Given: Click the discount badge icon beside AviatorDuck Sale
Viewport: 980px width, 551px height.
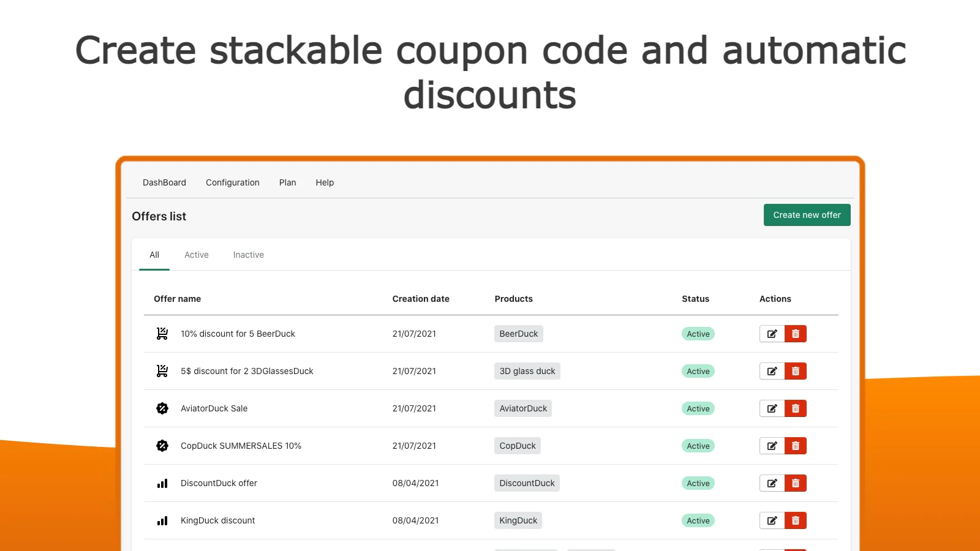Looking at the screenshot, I should coord(162,408).
